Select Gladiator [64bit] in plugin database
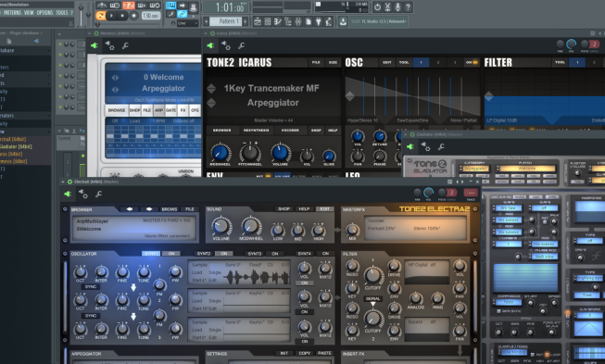 click(16, 146)
